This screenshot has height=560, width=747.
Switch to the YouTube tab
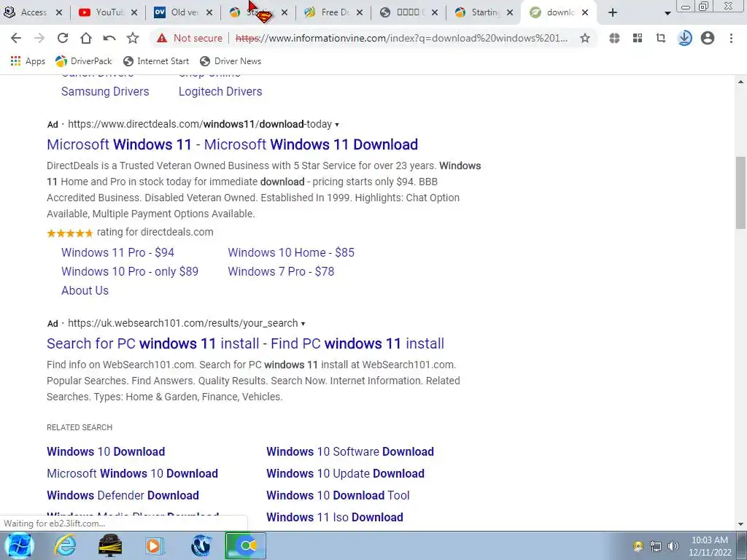click(109, 12)
